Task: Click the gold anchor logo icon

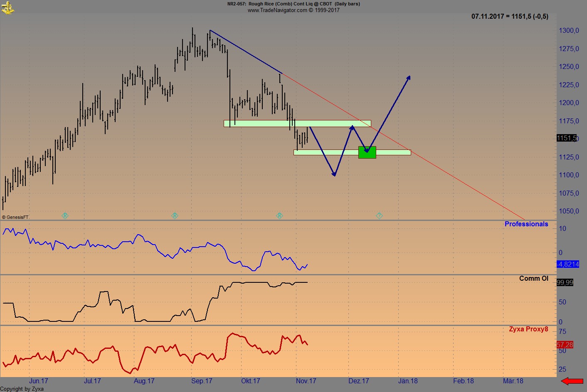Action: (7, 7)
